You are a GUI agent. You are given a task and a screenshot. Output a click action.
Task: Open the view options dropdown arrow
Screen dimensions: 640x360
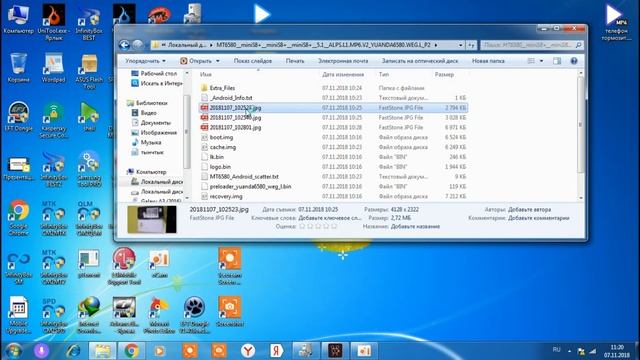pos(541,61)
